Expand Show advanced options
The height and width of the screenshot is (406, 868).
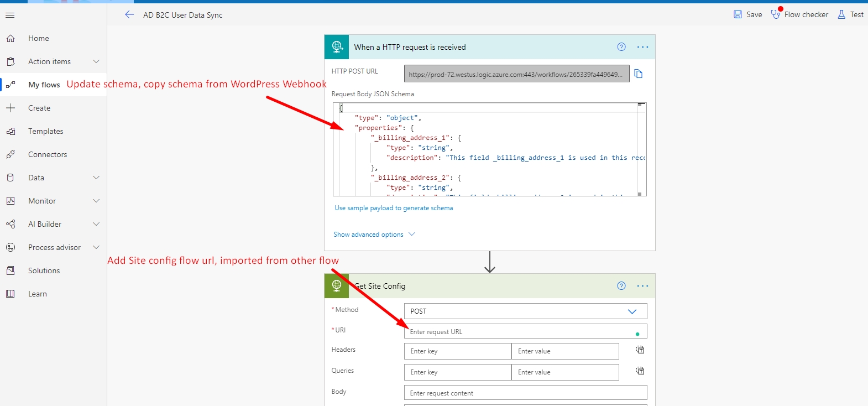[374, 235]
